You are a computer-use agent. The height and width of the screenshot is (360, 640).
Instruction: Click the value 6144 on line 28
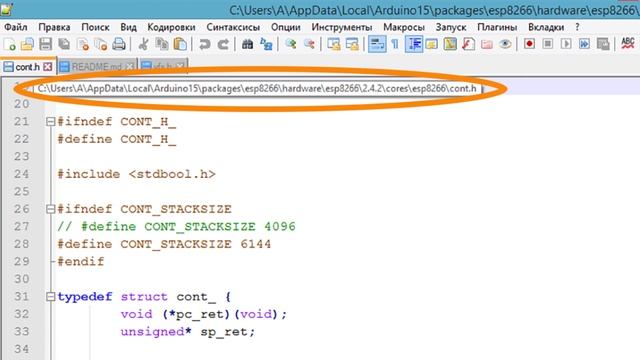click(x=256, y=244)
